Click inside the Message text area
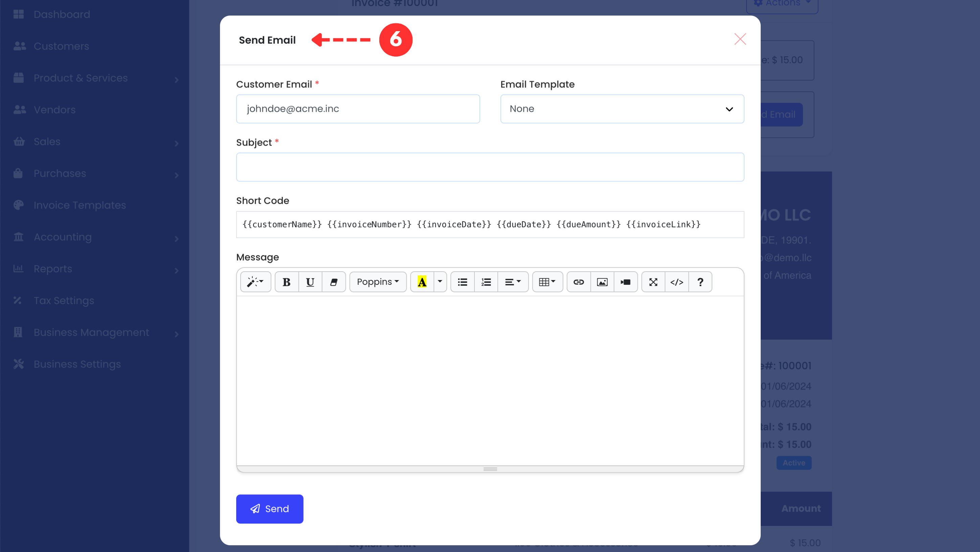 490,381
